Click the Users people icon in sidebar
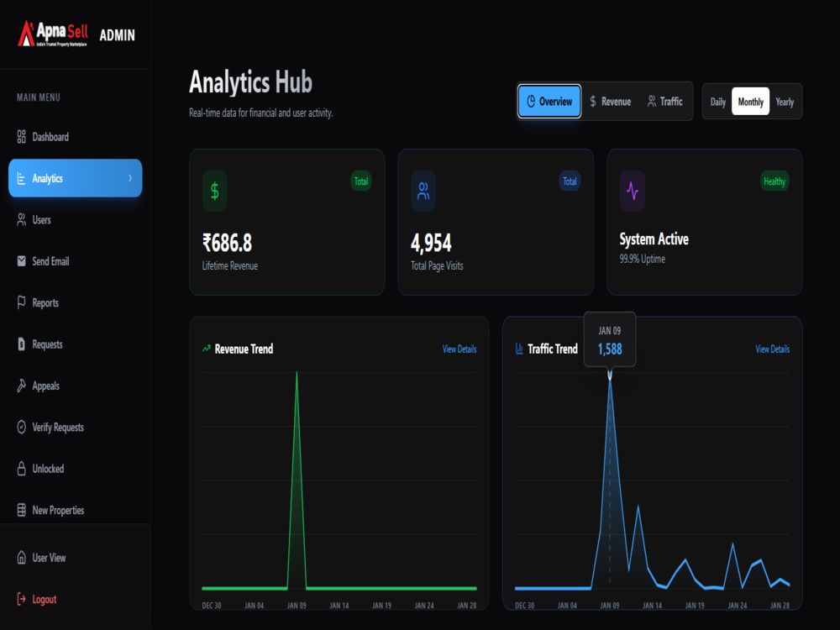 coord(22,219)
